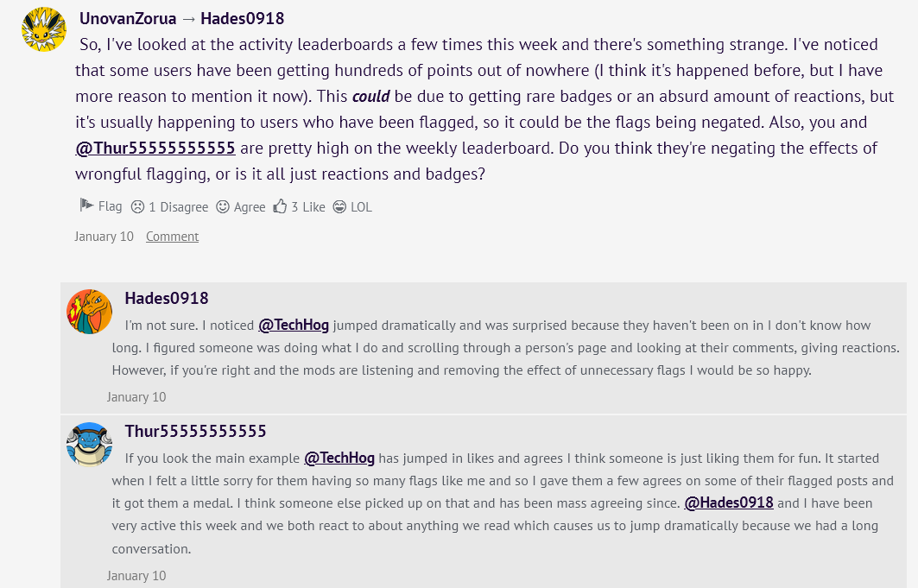Click the January 10 date on the main post
Viewport: 918px width, 588px height.
click(x=104, y=237)
